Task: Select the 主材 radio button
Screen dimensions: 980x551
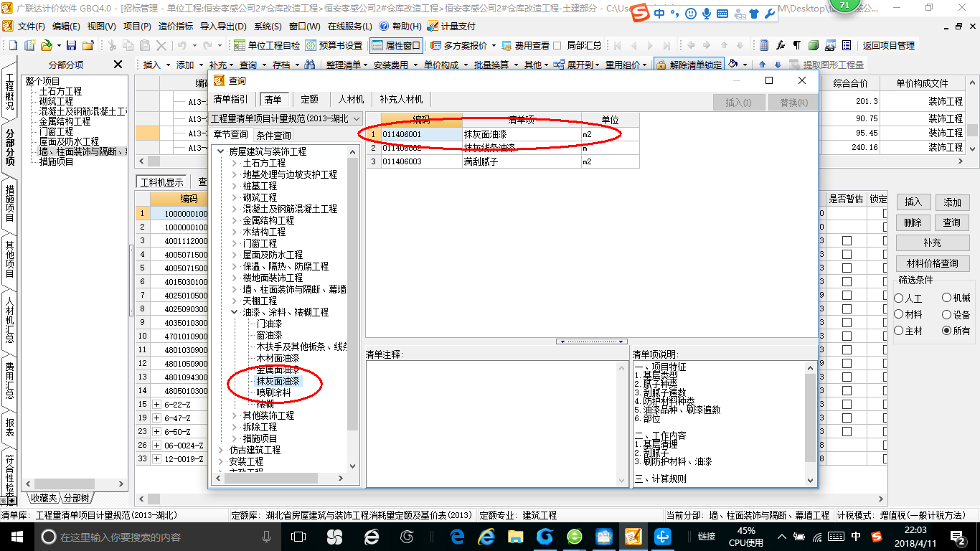Action: click(899, 331)
